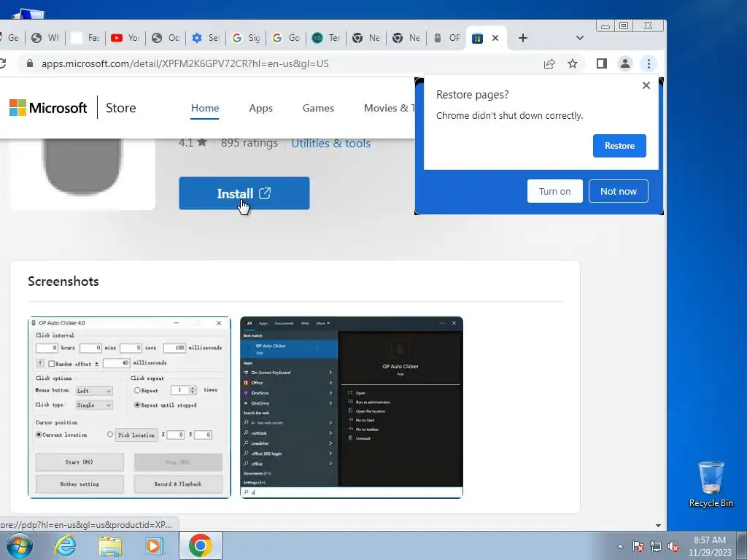Launch Internet Explorer from taskbar

pos(65,545)
